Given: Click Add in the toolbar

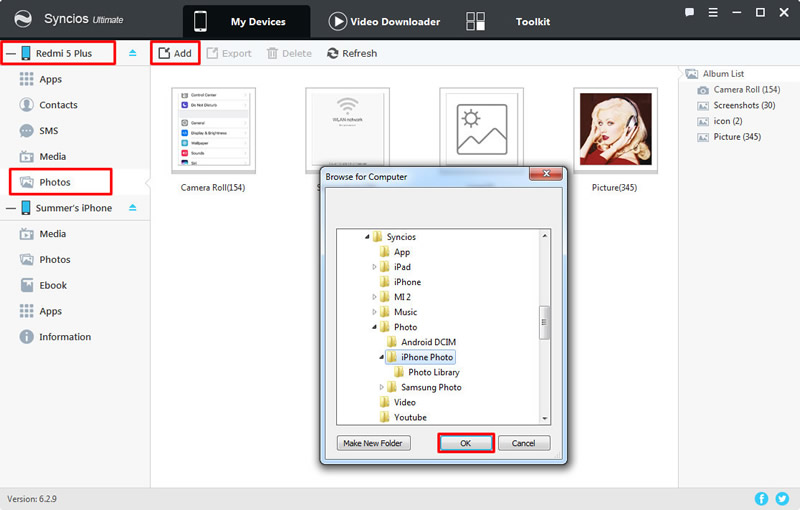Looking at the screenshot, I should point(175,53).
